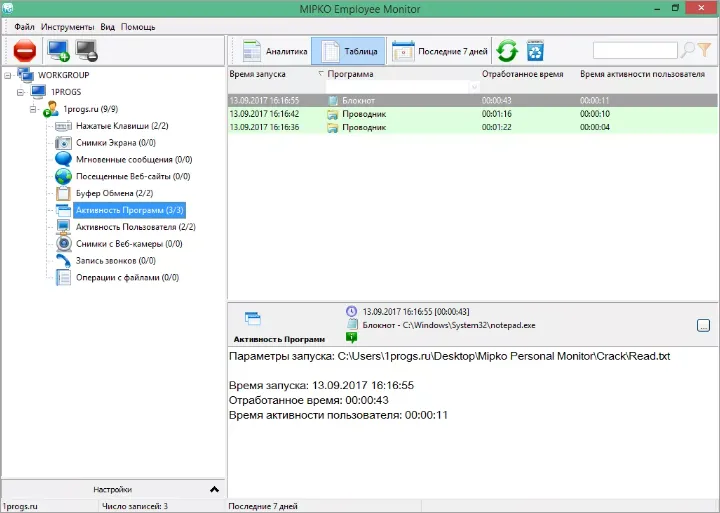The width and height of the screenshot is (720, 513).
Task: Open the Программа column filter dropdown
Action: (474, 87)
